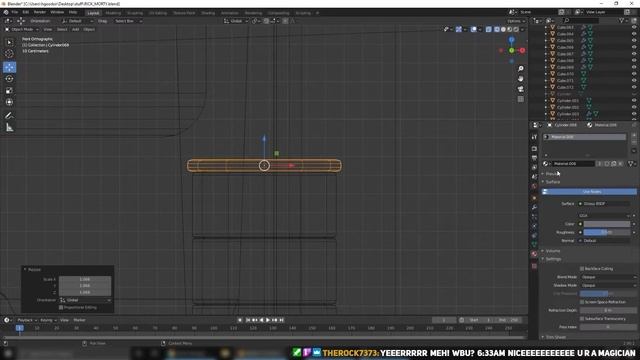Click the viewport zoom magnifier icon
This screenshot has height=360, width=640.
tap(520, 69)
